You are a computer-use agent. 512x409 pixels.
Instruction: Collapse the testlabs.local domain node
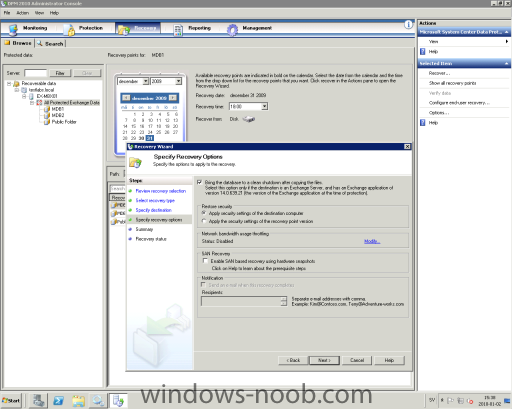(16, 90)
